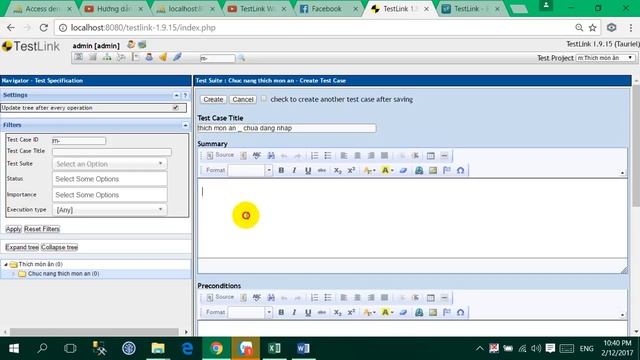The height and width of the screenshot is (360, 640).
Task: Open User Management icon in TestLink toolbar
Action: (x=149, y=57)
